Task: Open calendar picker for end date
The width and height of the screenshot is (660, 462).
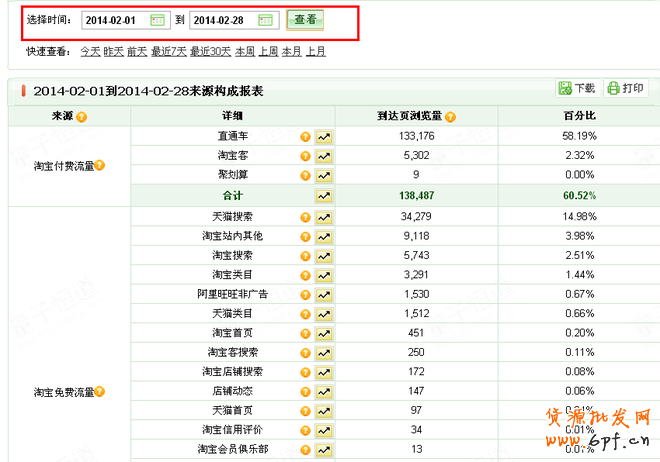Action: coord(265,20)
